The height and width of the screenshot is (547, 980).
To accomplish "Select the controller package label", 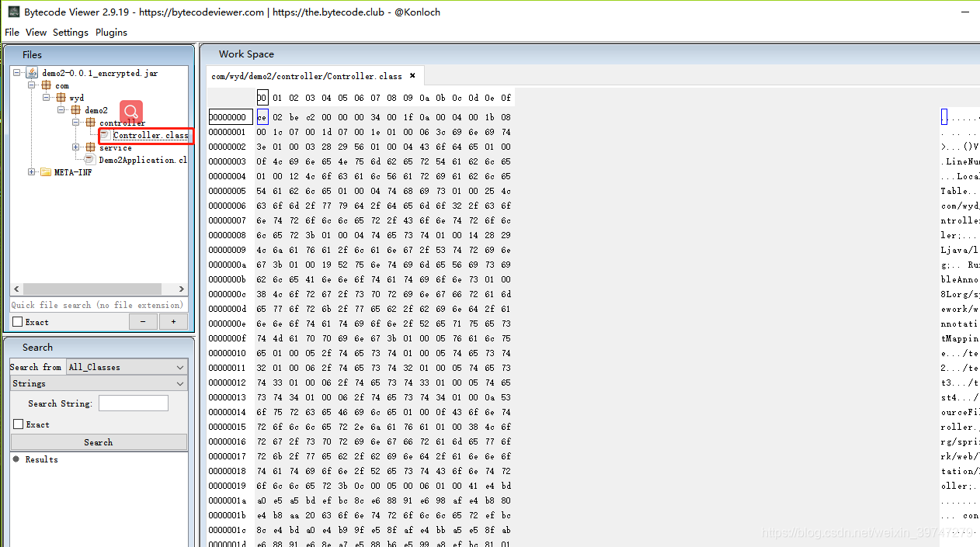I will click(122, 123).
